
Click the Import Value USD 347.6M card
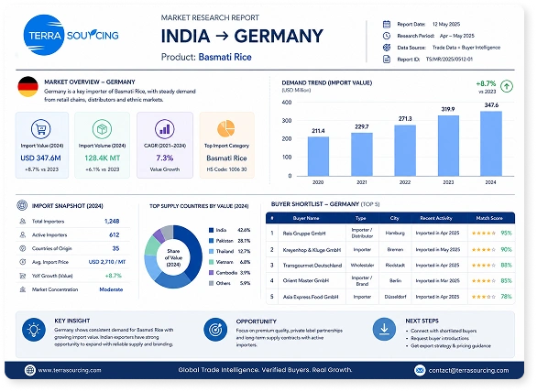coord(42,145)
